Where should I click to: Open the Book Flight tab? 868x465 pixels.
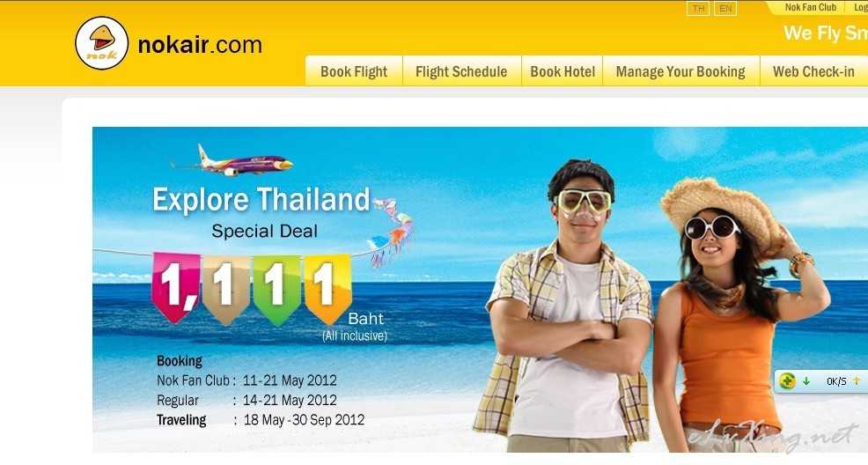point(354,70)
